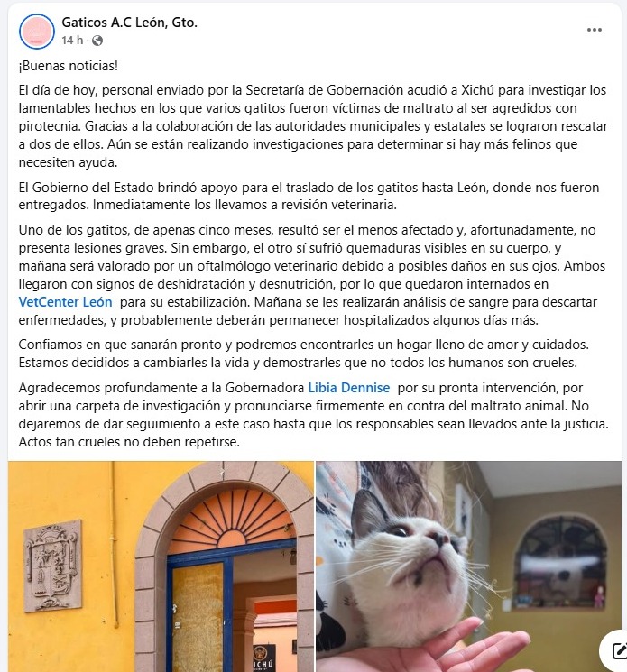Click the ¡Buenas noticias! headline text

[x=69, y=66]
